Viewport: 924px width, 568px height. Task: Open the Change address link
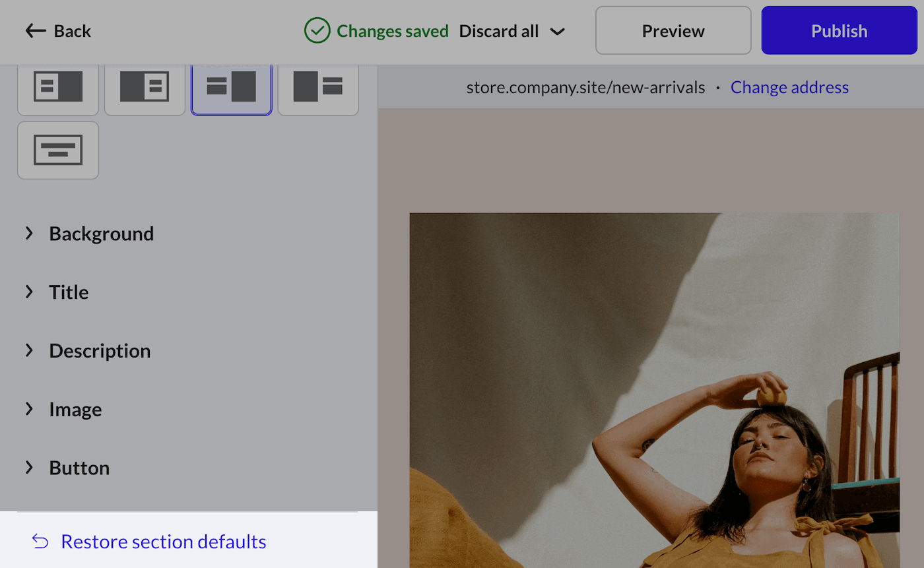(789, 86)
